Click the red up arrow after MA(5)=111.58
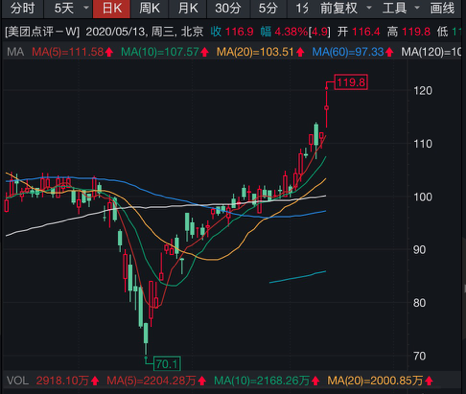The height and width of the screenshot is (394, 466). pyautogui.click(x=109, y=52)
